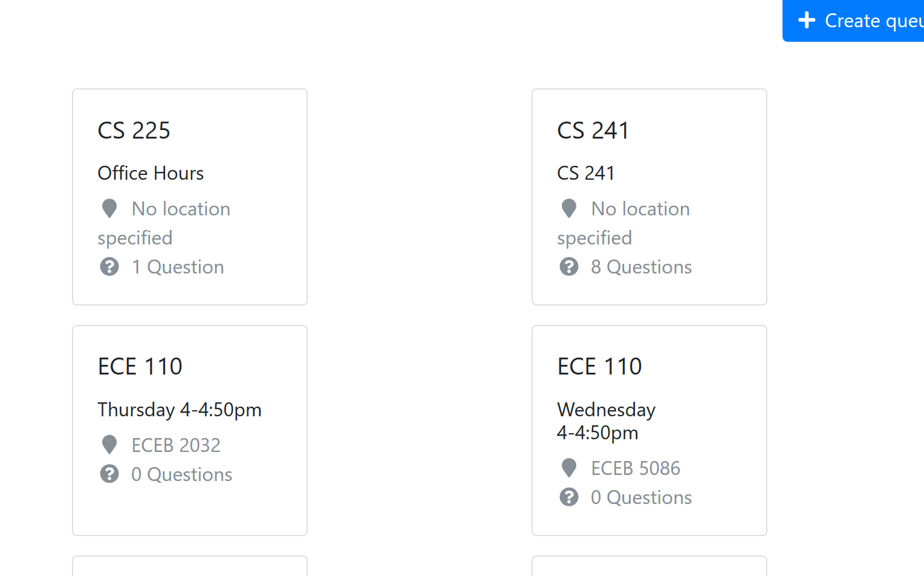Click the question mark icon in Thursday ECE 110 card
This screenshot has width=924, height=576.
point(109,474)
